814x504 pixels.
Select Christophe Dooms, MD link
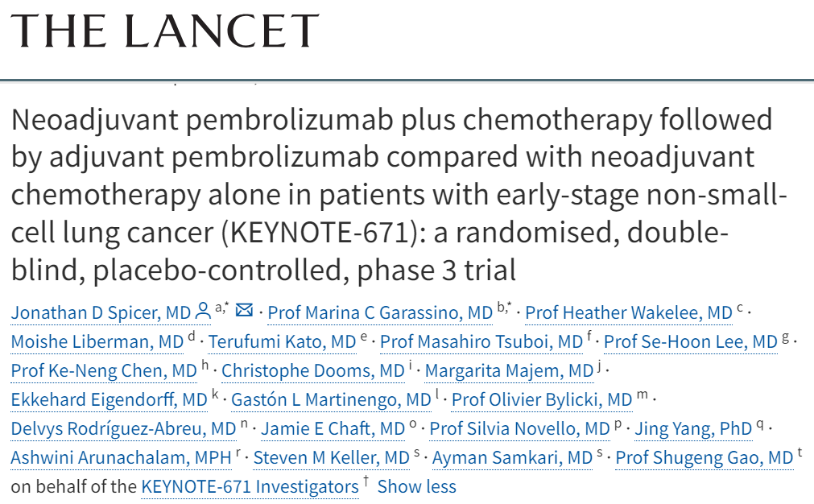pyautogui.click(x=313, y=370)
